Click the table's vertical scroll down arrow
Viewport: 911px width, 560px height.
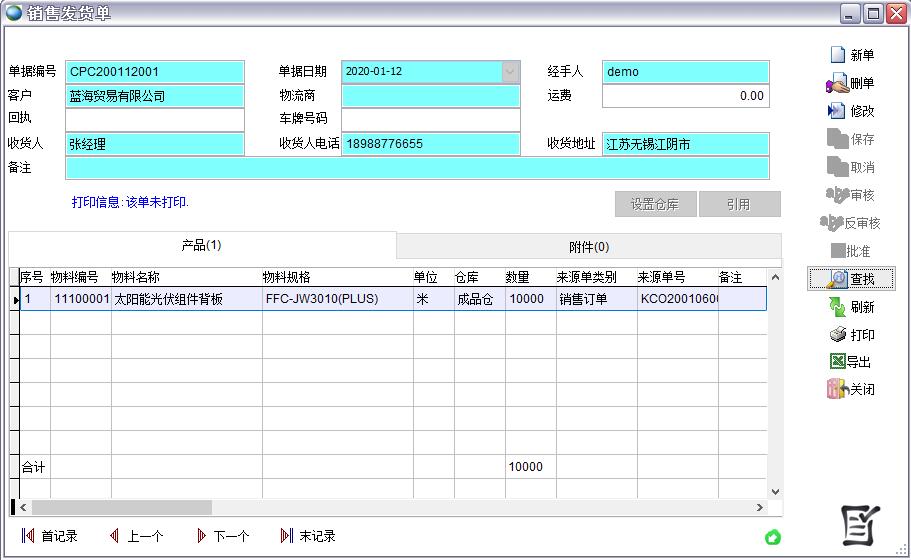point(774,491)
